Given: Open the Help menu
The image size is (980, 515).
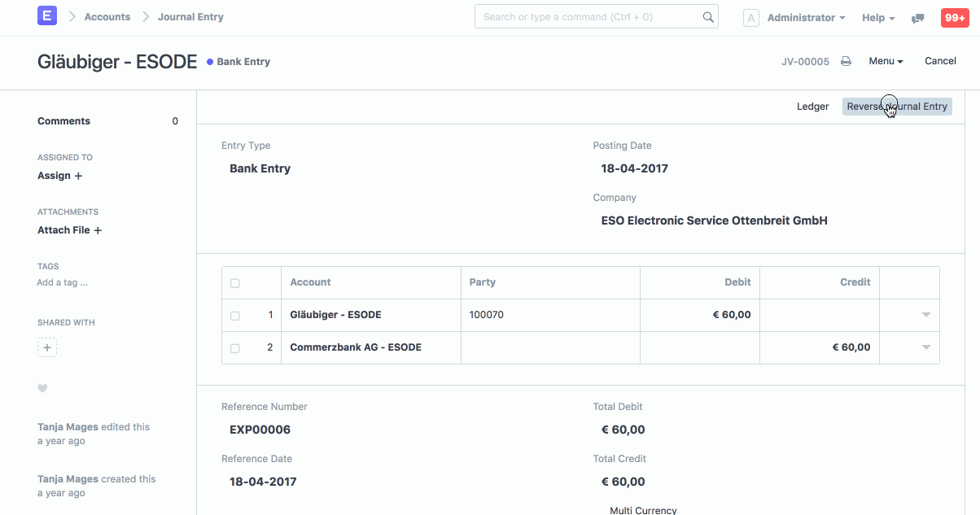Looking at the screenshot, I should click(x=877, y=17).
